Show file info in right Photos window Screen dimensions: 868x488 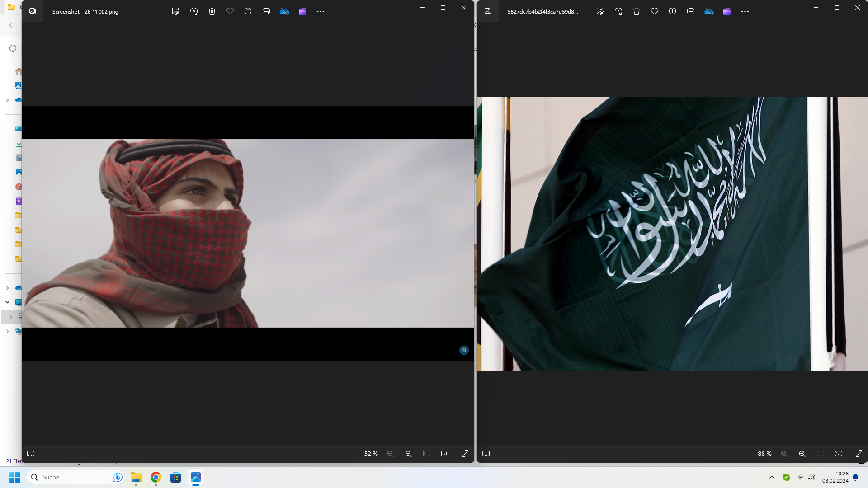(673, 11)
